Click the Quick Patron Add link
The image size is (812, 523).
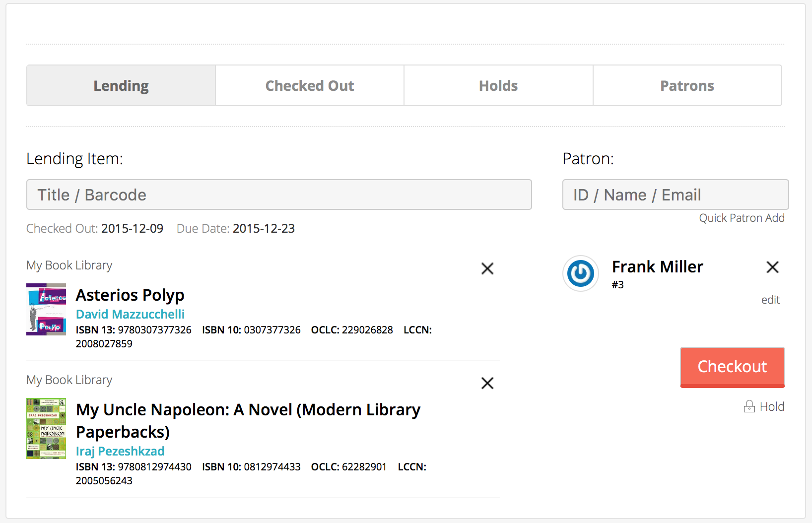[742, 218]
